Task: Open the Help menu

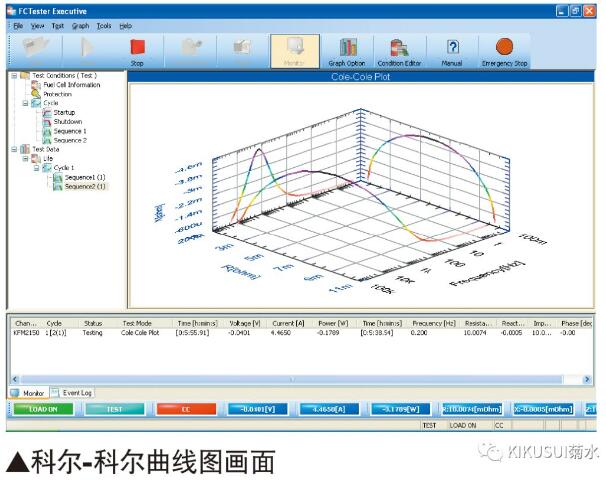Action: pos(126,26)
